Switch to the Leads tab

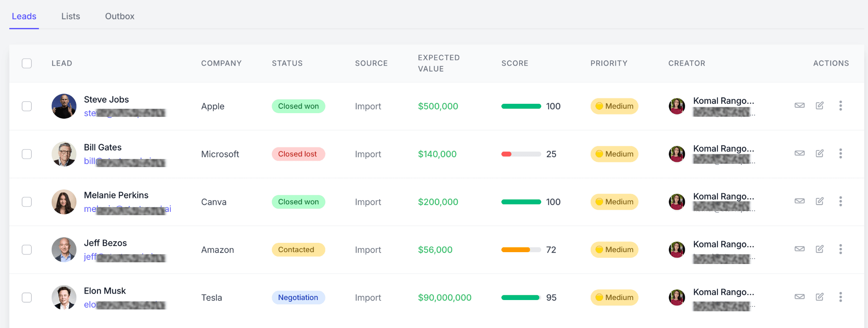tap(24, 16)
